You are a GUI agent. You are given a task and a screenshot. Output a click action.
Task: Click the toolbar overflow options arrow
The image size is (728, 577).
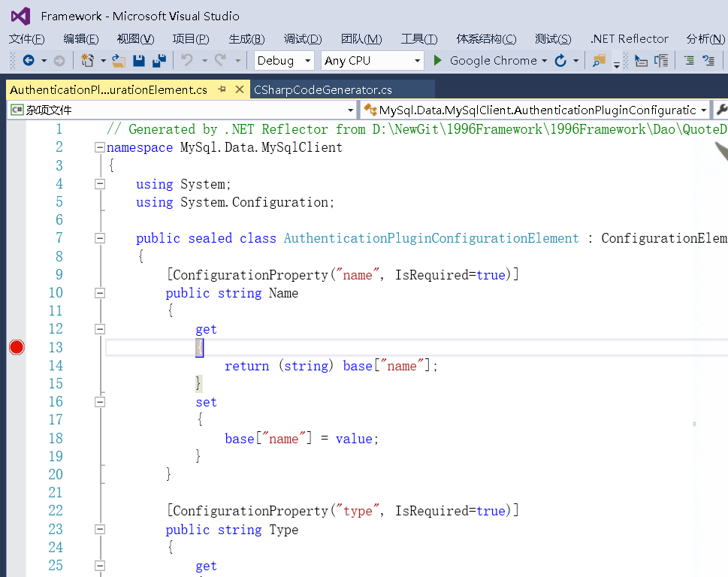point(617,64)
